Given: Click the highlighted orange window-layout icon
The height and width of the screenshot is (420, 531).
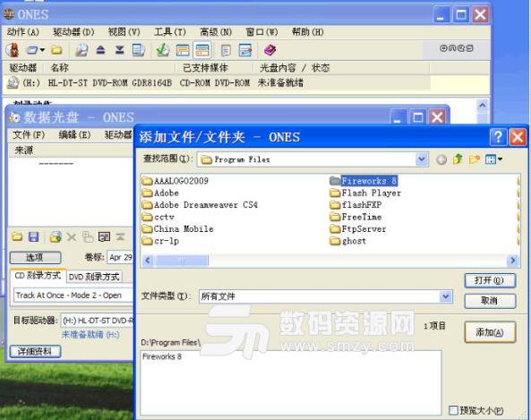Looking at the screenshot, I should coord(202,50).
